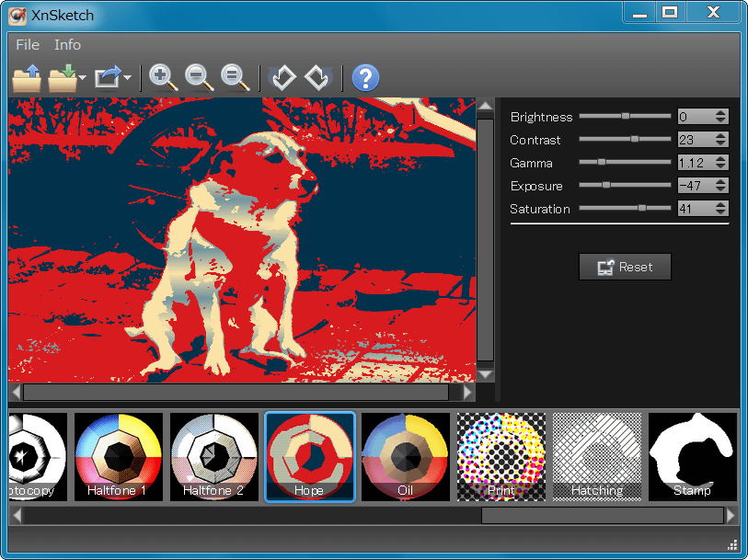This screenshot has width=748, height=560.
Task: Select the Hatching effect thumbnail
Action: click(597, 457)
